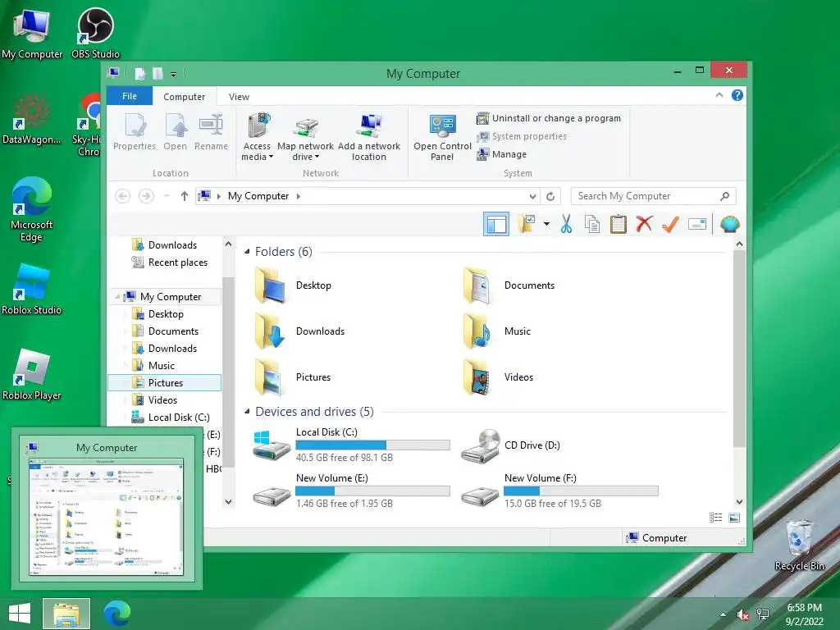840x630 pixels.
Task: Select the Desktop folder in the main pane
Action: point(294,285)
